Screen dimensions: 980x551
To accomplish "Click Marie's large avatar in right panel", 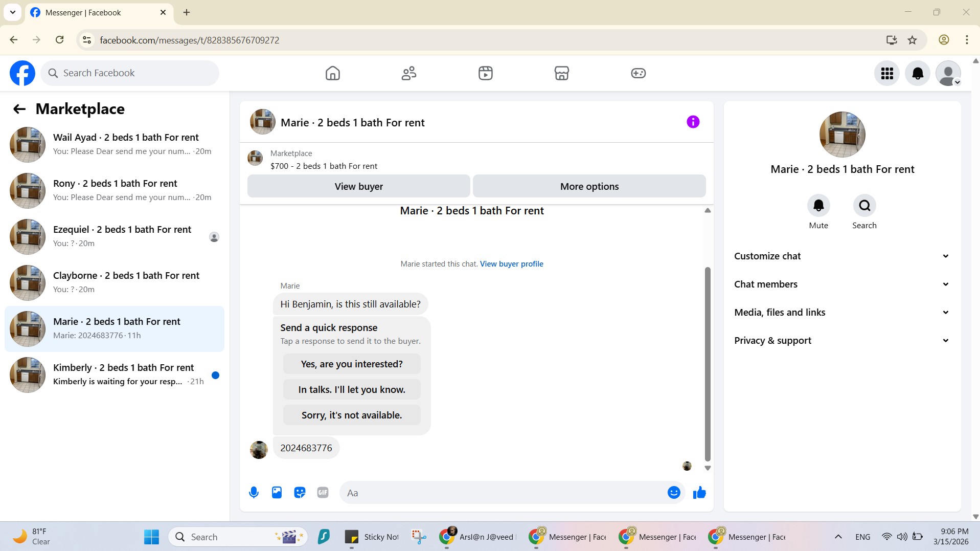I will coord(842,135).
